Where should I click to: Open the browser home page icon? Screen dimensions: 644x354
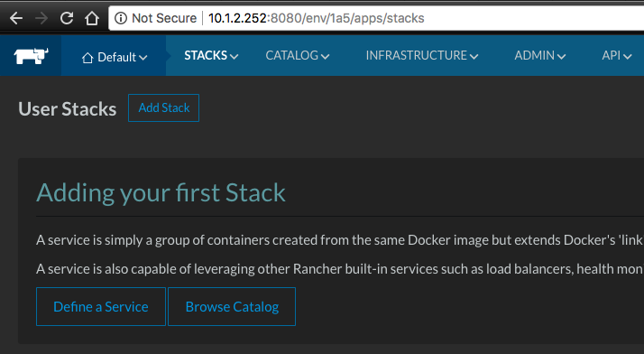point(92,18)
